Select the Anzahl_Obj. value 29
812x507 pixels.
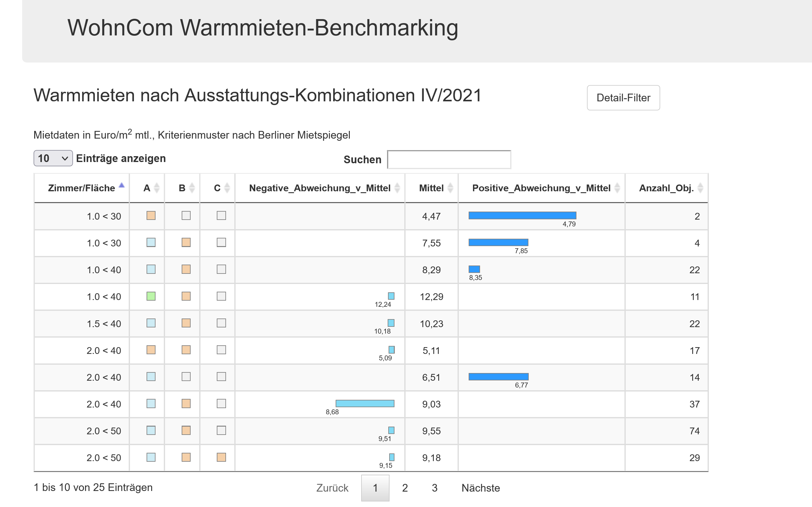[695, 458]
